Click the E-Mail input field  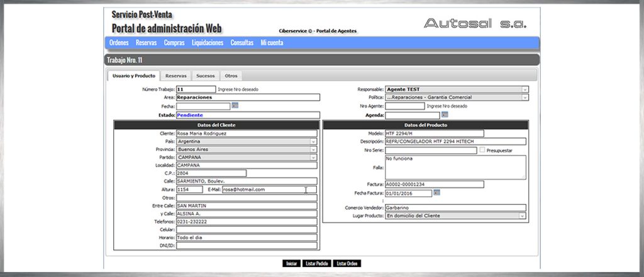pyautogui.click(x=269, y=189)
